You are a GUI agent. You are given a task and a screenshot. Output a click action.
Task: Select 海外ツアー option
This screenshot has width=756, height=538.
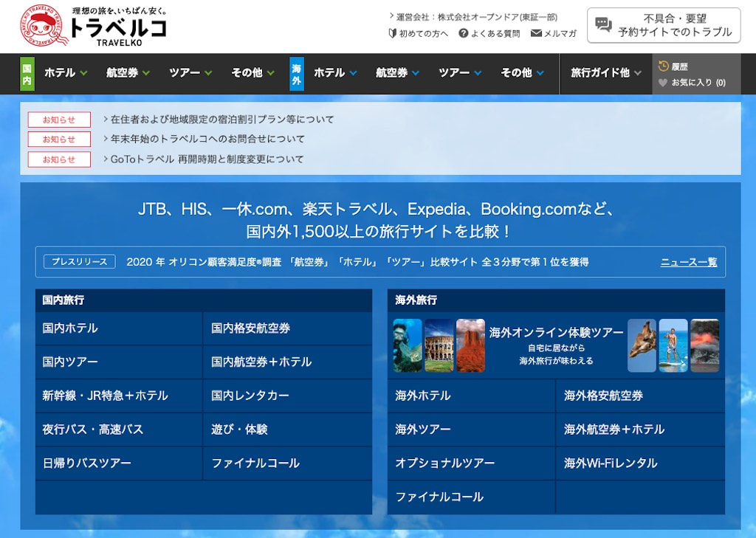tap(472, 430)
